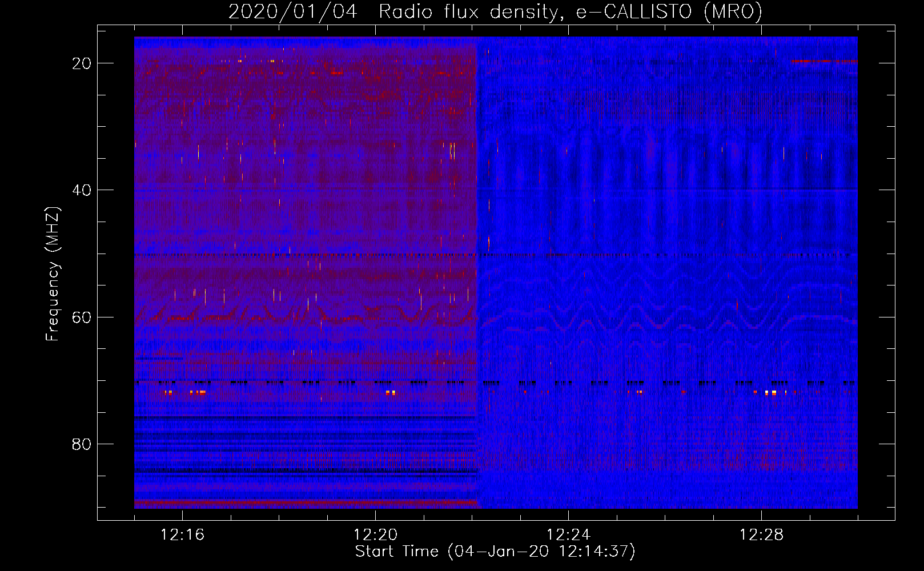
Task: Click the '80' frequency tick label
Action: (x=82, y=444)
